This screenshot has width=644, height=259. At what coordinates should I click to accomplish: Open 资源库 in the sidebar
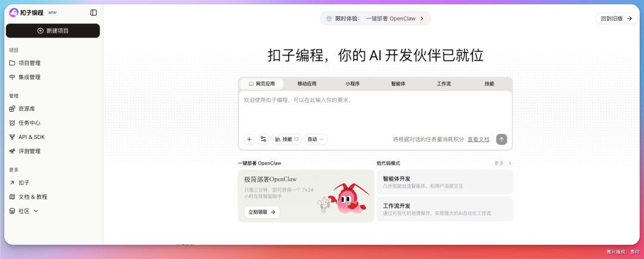tap(26, 109)
